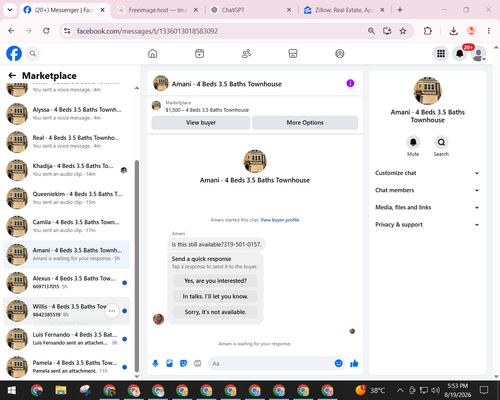
Task: Open the site information icon in address bar
Action: pyautogui.click(x=67, y=31)
